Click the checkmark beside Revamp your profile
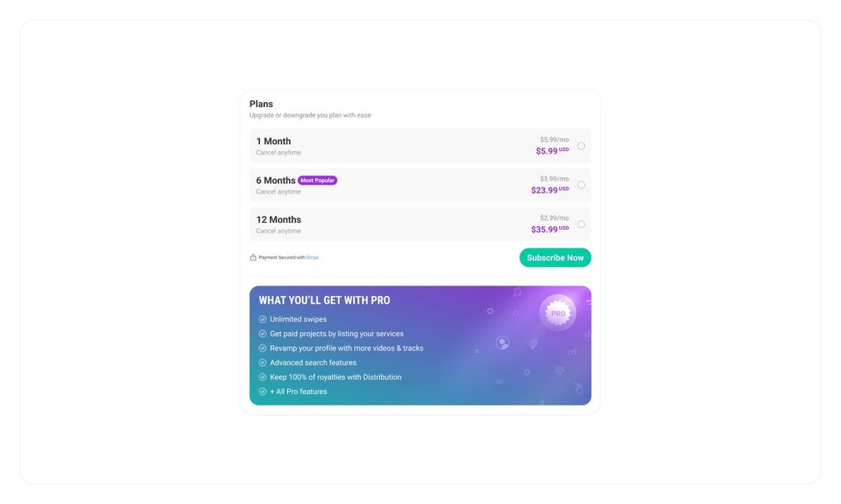 (262, 348)
